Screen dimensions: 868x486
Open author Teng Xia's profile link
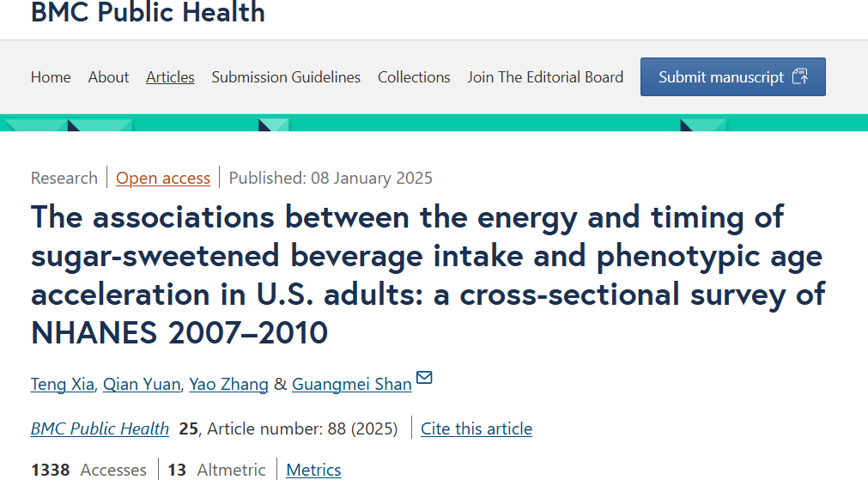click(63, 384)
